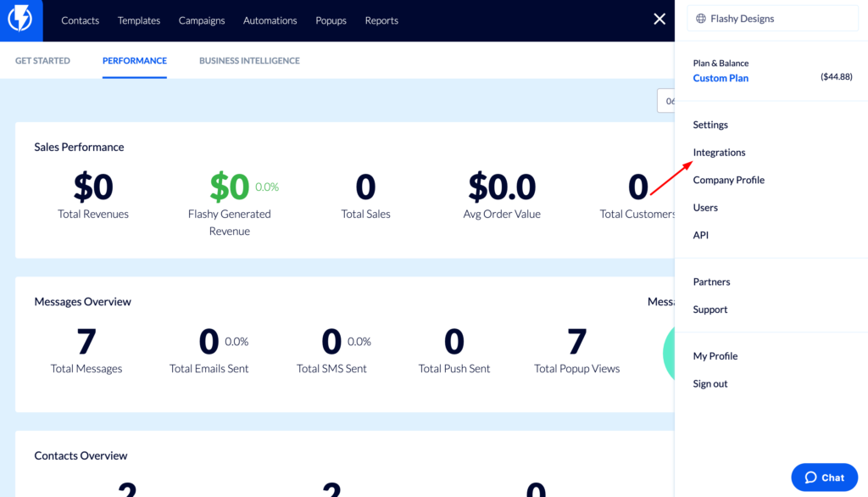Click the green Flashy Generated Revenue $0
Screen dimensions: 868x497
pyautogui.click(x=229, y=187)
